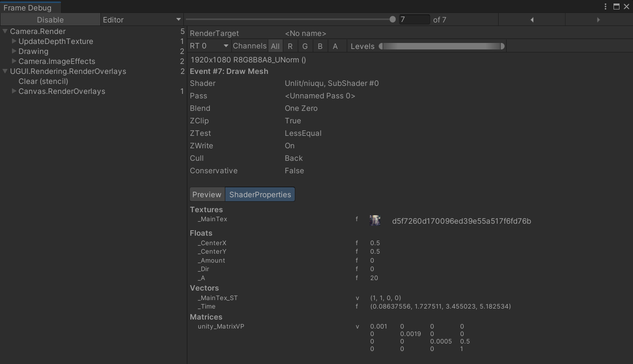Expand the Camera.ImageEffects node
Image resolution: width=633 pixels, height=364 pixels.
coord(14,61)
